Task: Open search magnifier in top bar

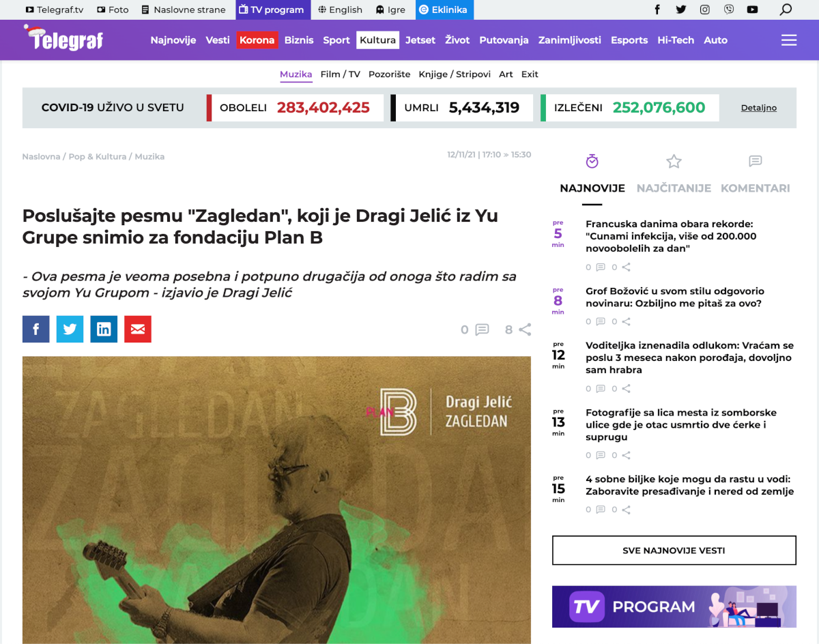Action: coord(786,10)
